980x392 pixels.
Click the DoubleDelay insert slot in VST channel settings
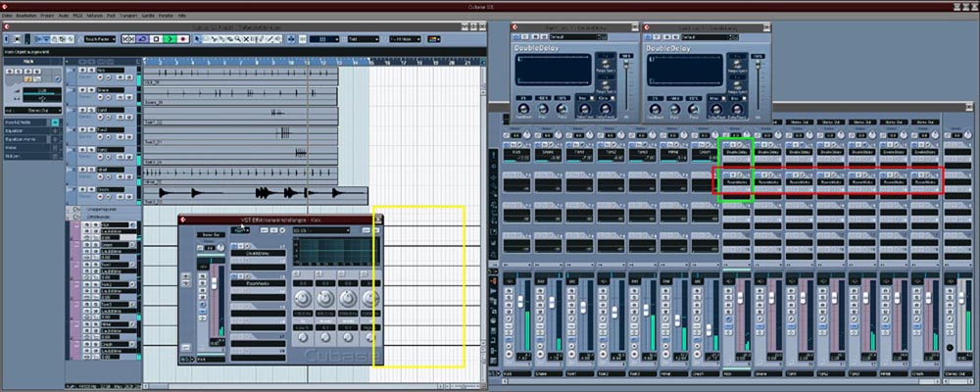point(258,253)
